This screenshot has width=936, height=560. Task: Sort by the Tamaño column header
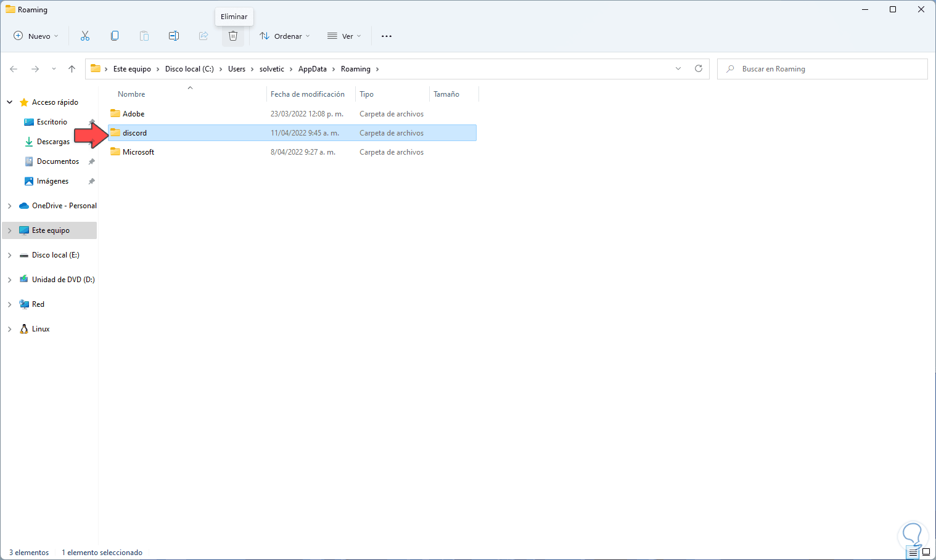click(446, 94)
